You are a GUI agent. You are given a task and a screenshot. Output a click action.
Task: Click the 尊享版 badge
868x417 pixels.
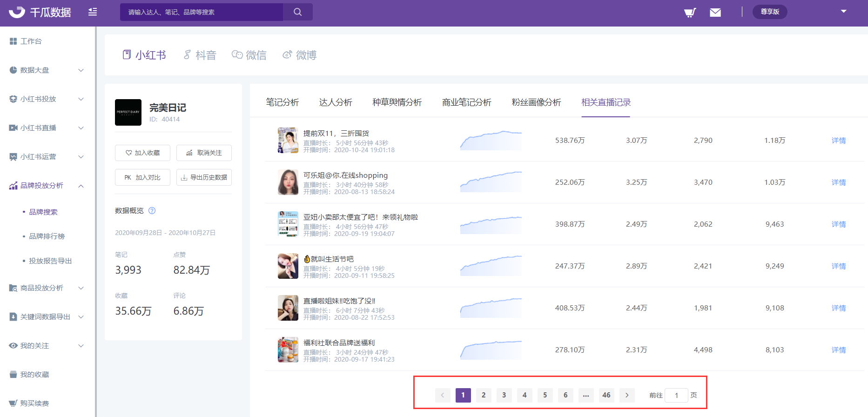coord(770,12)
